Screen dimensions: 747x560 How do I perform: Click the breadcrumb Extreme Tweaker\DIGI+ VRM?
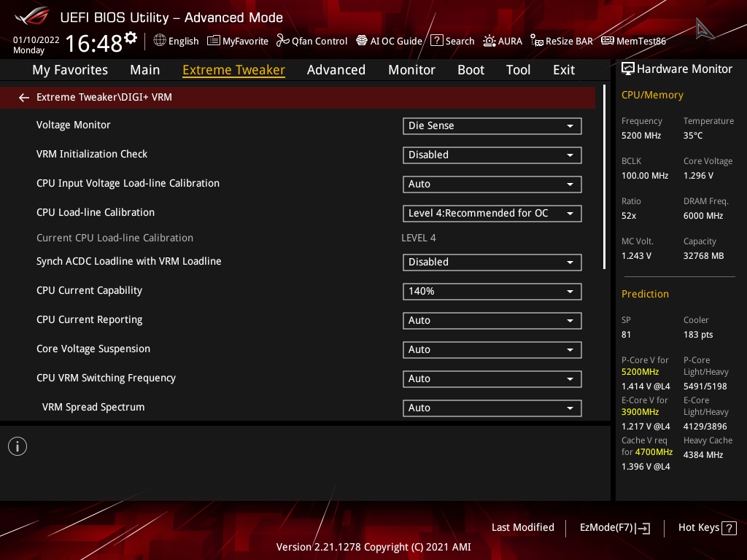pos(104,97)
